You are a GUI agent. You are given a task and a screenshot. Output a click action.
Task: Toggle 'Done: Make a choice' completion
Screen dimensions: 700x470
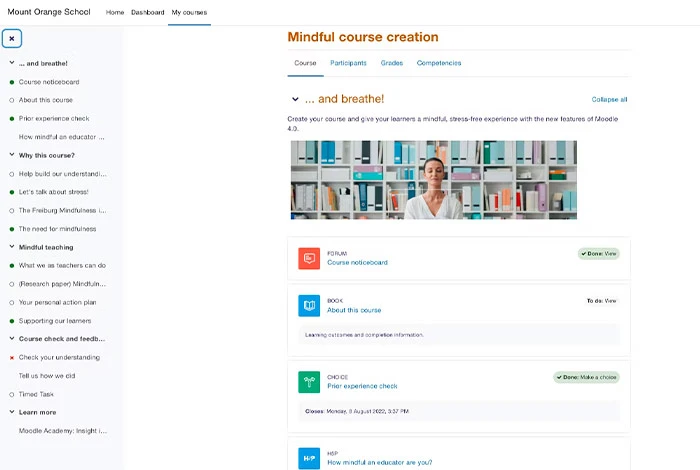pos(587,377)
